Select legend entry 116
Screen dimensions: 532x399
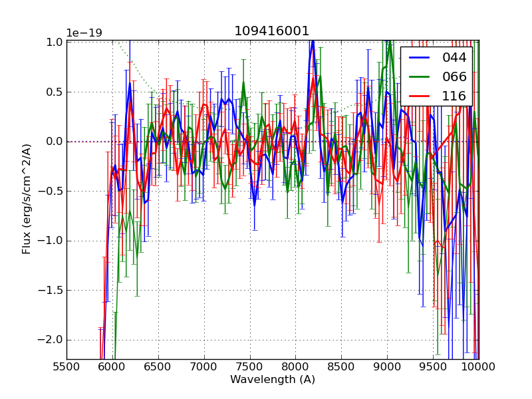coord(454,96)
